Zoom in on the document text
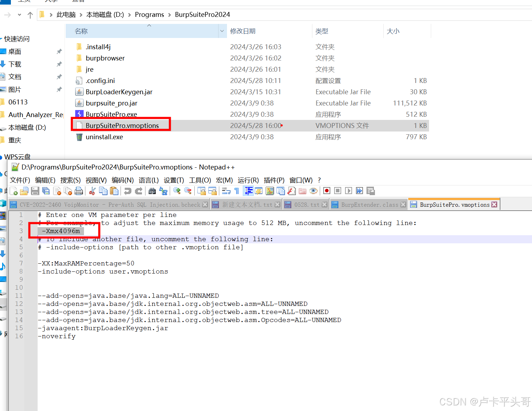532x411 pixels. [x=177, y=191]
